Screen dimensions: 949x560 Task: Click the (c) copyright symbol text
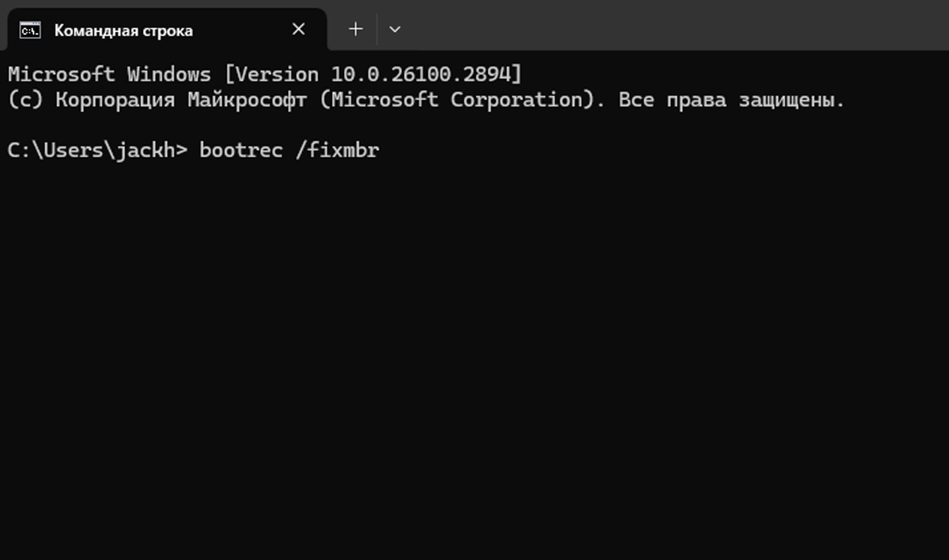26,99
